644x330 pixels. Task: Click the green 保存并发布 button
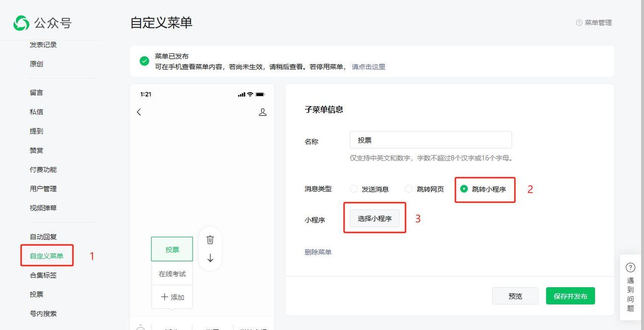point(570,296)
